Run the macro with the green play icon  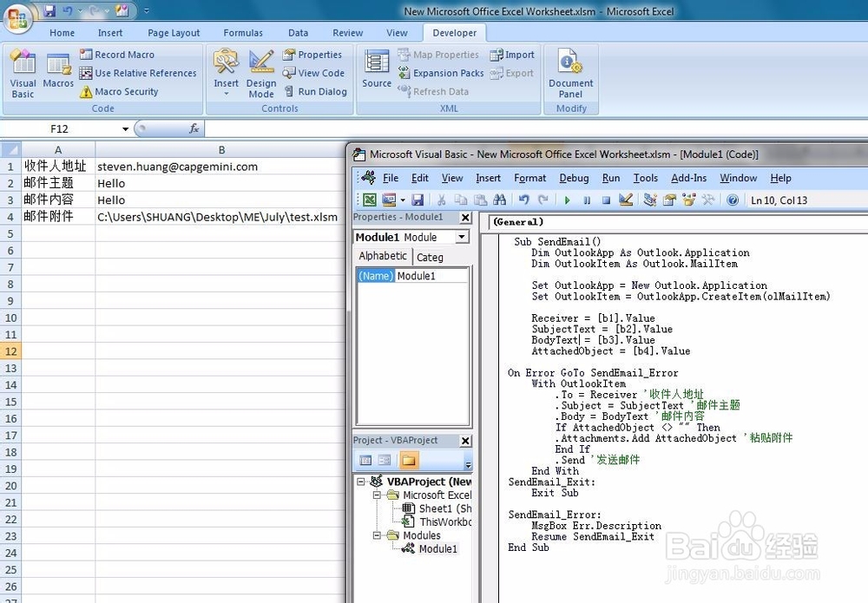567,200
